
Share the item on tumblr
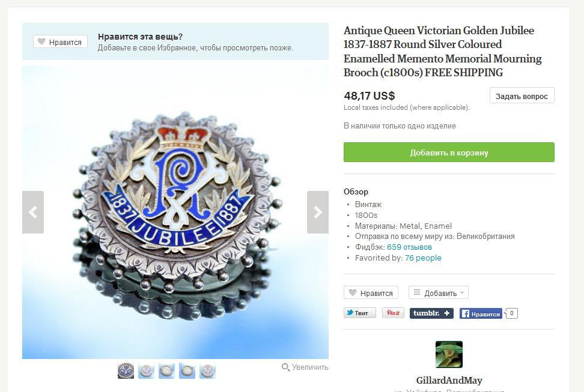[431, 313]
